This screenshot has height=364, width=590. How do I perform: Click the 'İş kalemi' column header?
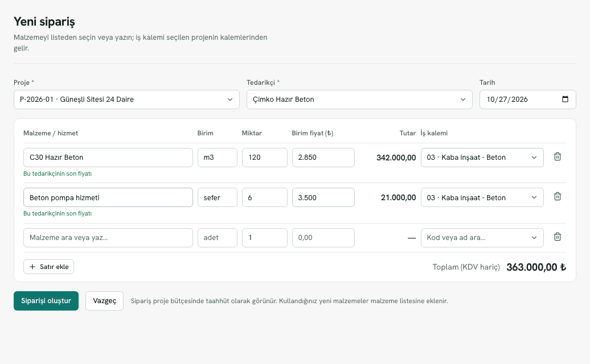(x=434, y=133)
